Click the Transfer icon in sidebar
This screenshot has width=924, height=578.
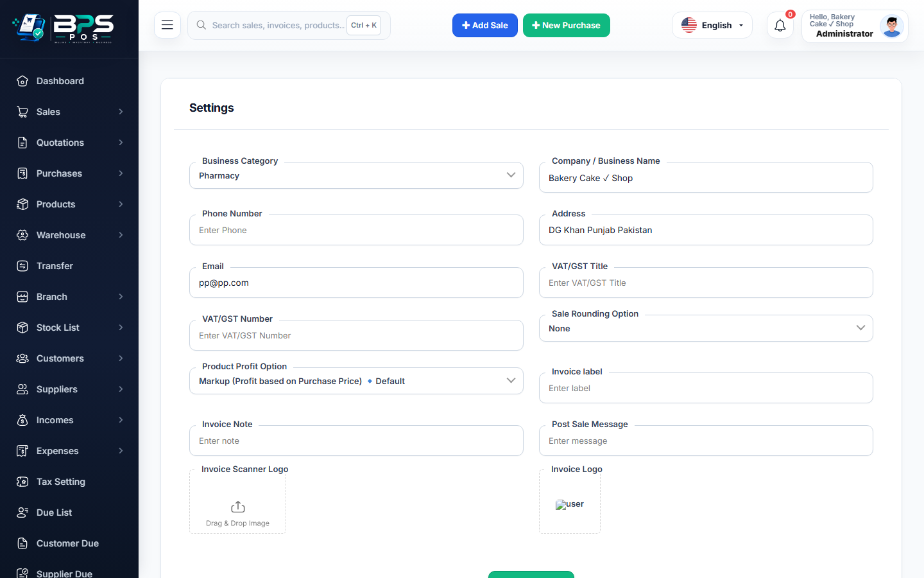(22, 266)
